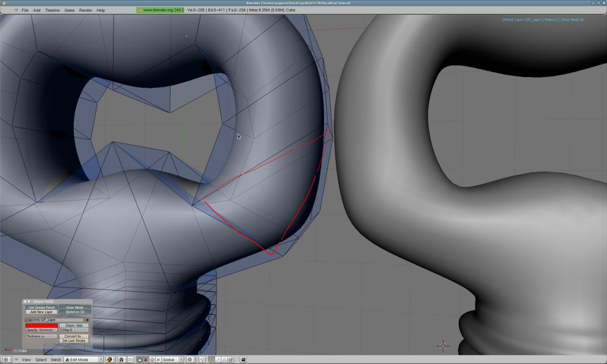The width and height of the screenshot is (607, 364).
Task: Select the rotate manipulator circle icon
Action: [152, 360]
